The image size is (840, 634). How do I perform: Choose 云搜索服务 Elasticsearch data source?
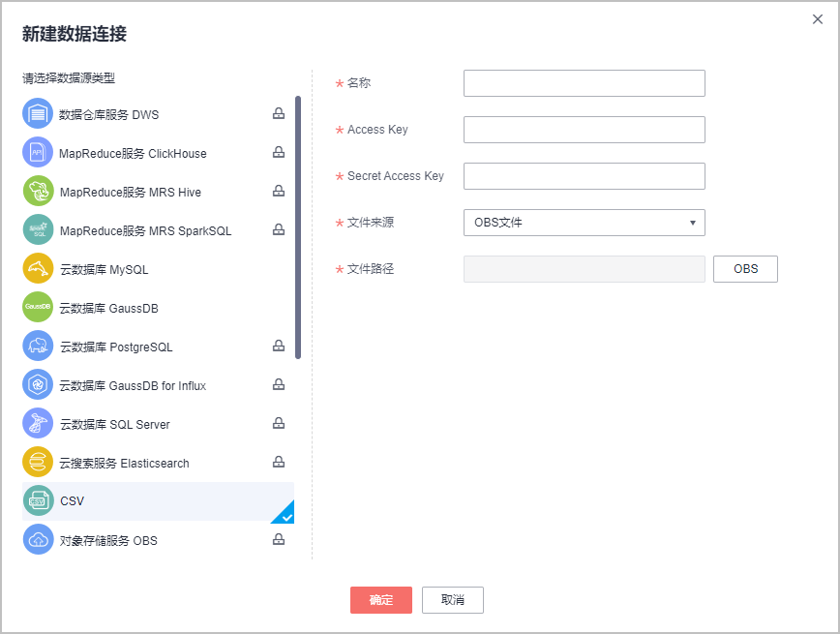pos(124,463)
